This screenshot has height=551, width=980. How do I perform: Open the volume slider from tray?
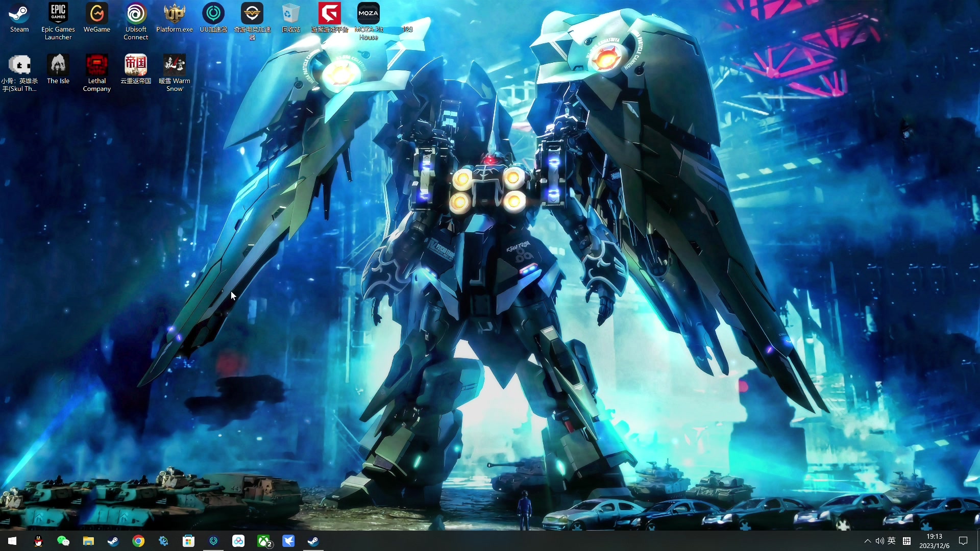pos(879,541)
